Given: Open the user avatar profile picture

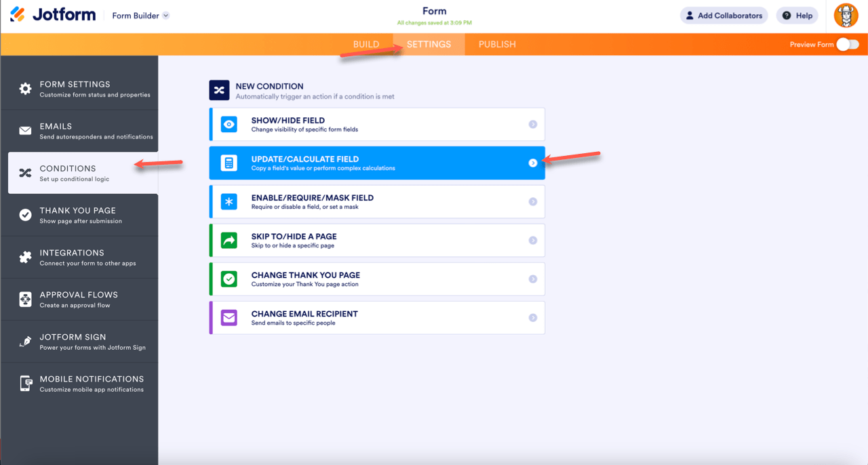Looking at the screenshot, I should (x=846, y=16).
